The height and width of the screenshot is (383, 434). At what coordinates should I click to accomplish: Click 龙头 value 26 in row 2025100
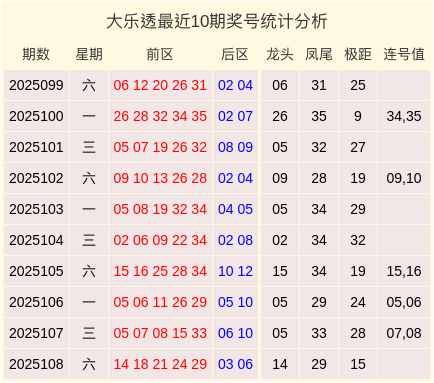(x=280, y=116)
